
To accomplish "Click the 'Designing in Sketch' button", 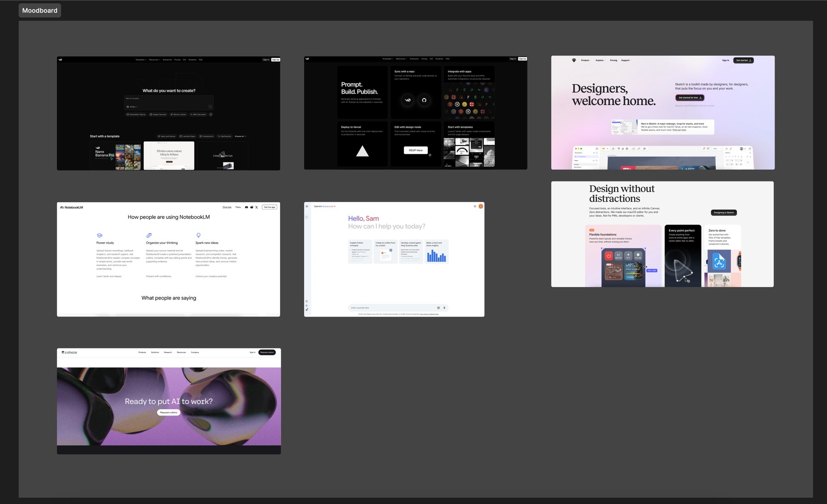I will click(x=724, y=212).
